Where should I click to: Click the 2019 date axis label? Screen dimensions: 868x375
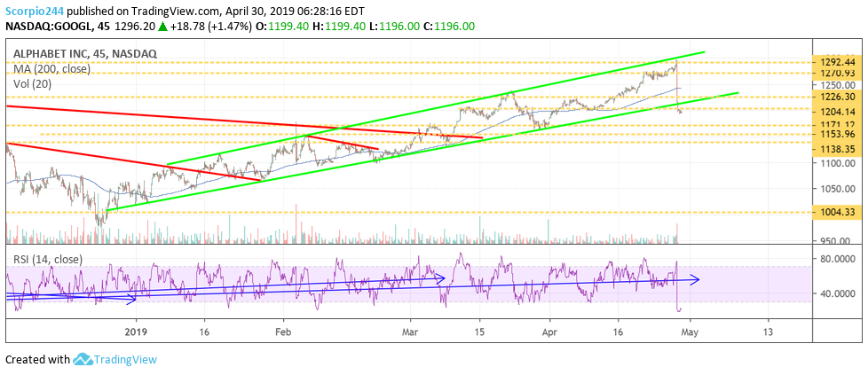pyautogui.click(x=136, y=333)
